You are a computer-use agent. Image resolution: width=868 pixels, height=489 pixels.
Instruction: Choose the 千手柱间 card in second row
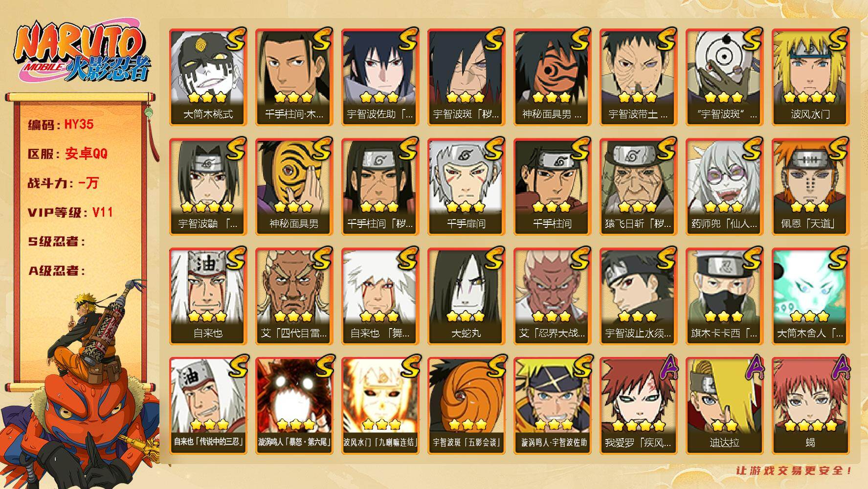[x=552, y=186]
